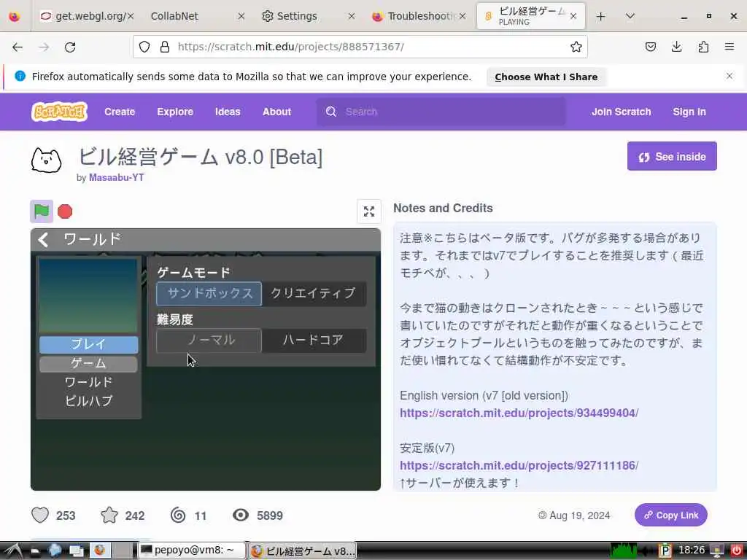The image size is (747, 560).
Task: Go forward in browser history
Action: [44, 47]
